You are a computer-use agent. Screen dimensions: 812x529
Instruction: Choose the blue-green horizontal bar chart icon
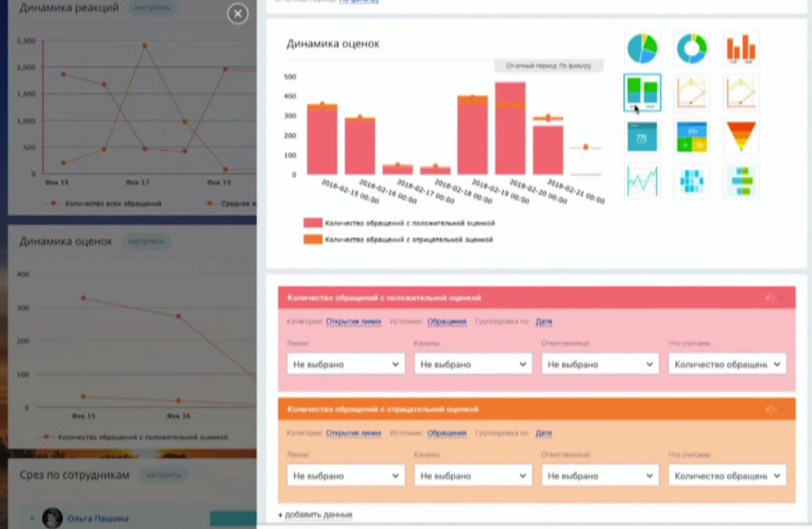coord(741,181)
